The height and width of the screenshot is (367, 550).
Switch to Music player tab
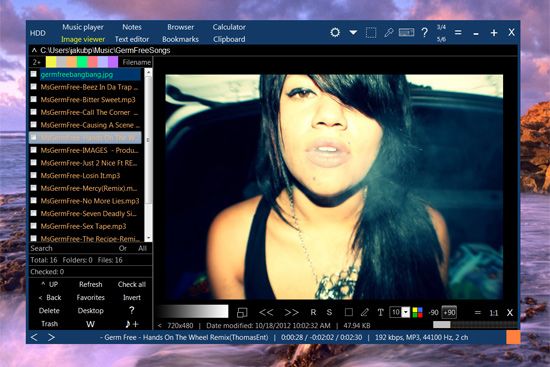click(83, 27)
